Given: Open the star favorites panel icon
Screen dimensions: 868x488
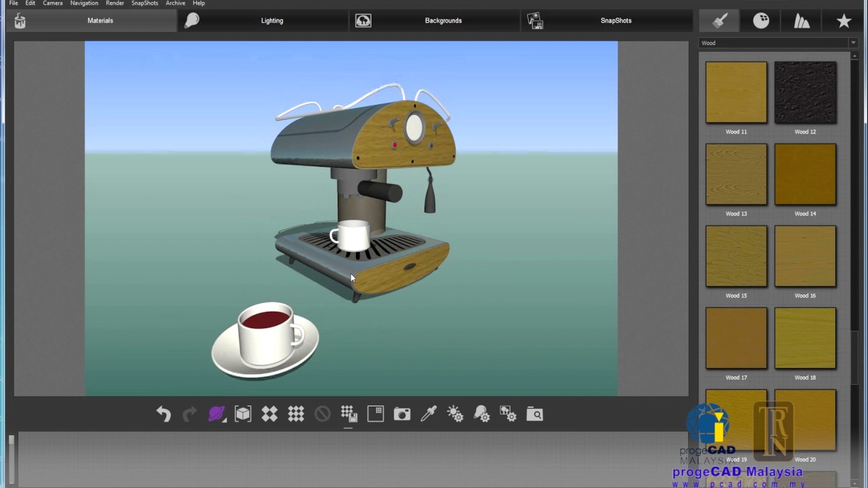Looking at the screenshot, I should [844, 21].
